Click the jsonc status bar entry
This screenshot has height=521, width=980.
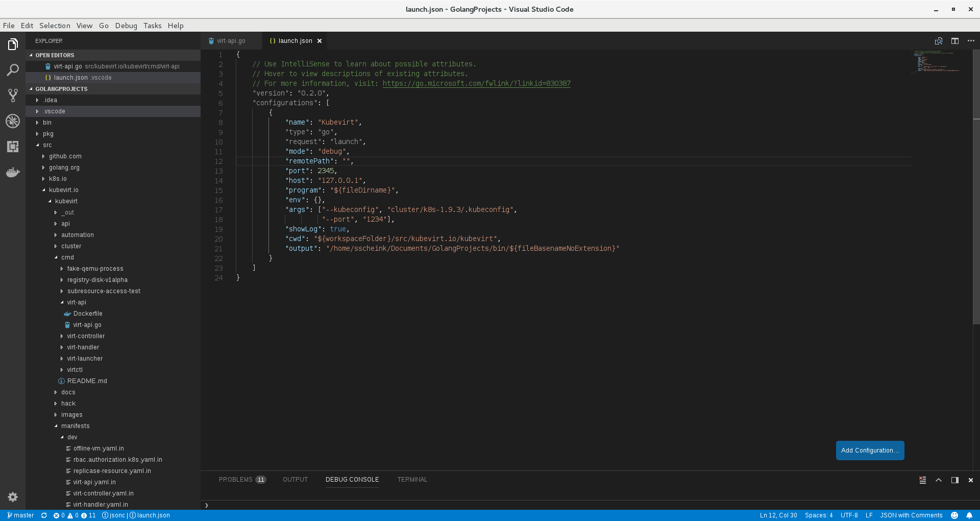coord(113,515)
